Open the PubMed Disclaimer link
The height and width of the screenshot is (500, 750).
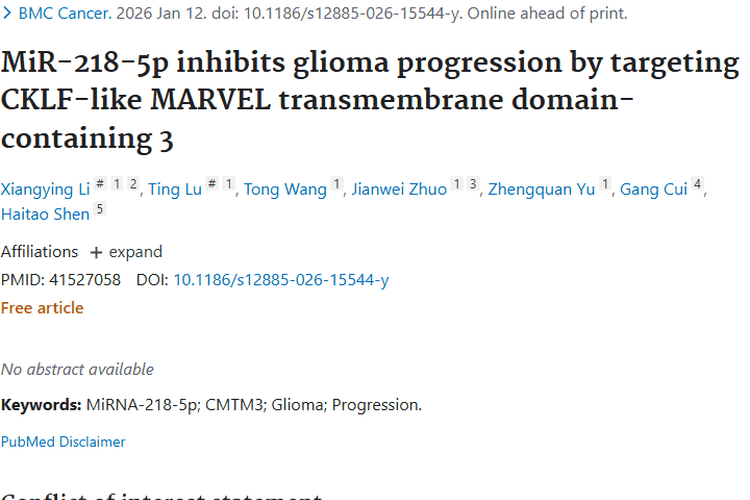(x=63, y=441)
